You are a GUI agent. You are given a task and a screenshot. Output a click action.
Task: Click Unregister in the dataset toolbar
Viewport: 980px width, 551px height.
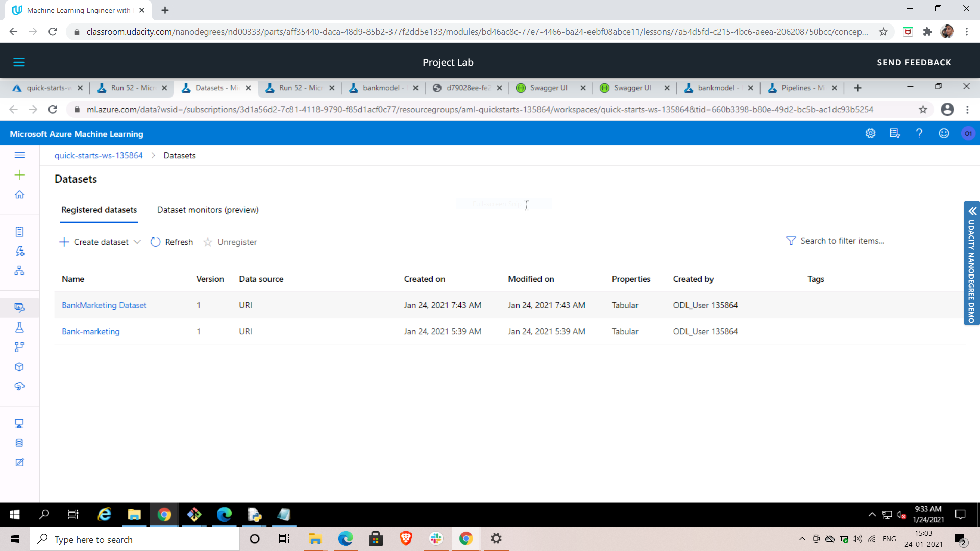coord(230,242)
